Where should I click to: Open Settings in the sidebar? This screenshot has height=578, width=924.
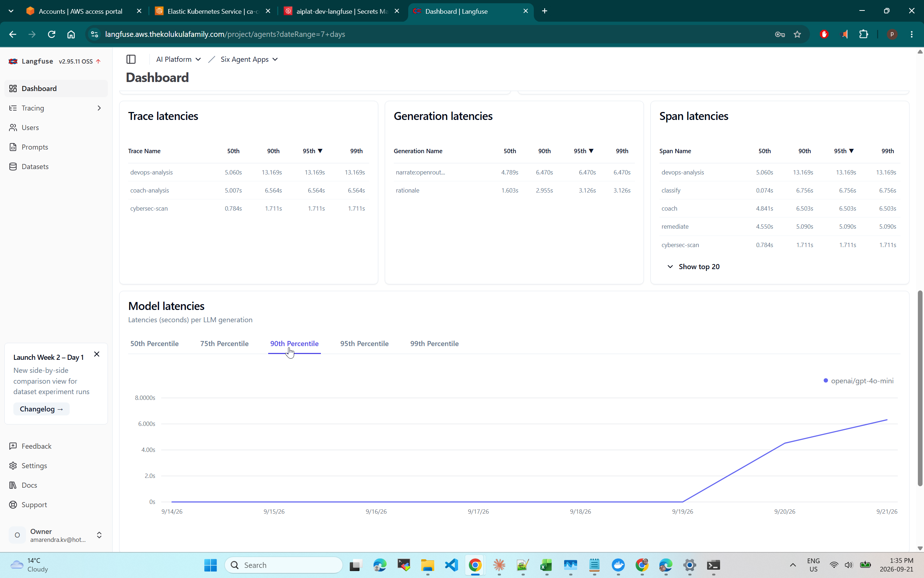[56, 466]
